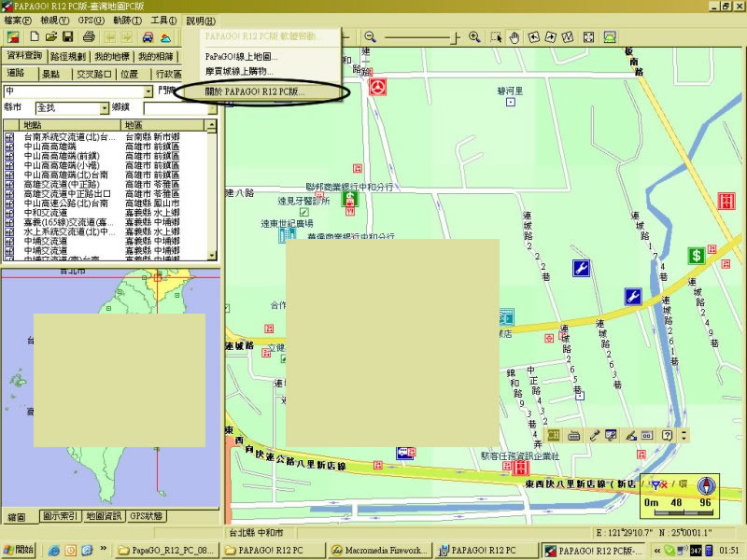Open PapaGO_R12_PC_08 folder taskbar button
This screenshot has width=747, height=560.
click(x=168, y=550)
